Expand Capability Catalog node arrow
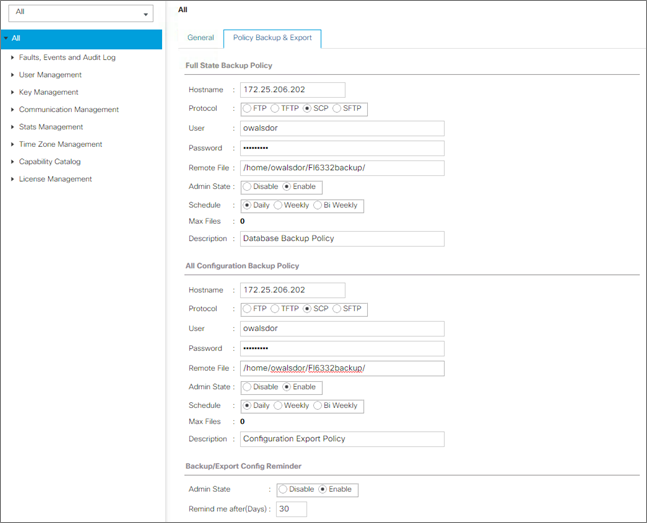647x523 pixels. [12, 161]
